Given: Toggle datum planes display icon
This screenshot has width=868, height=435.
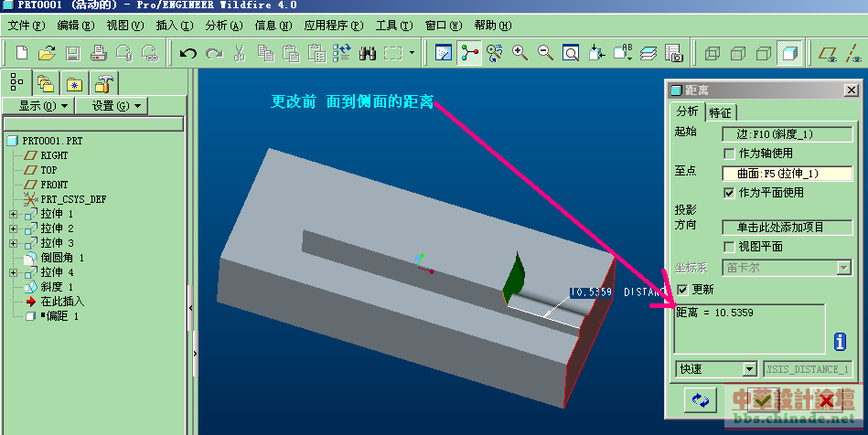Looking at the screenshot, I should point(828,53).
